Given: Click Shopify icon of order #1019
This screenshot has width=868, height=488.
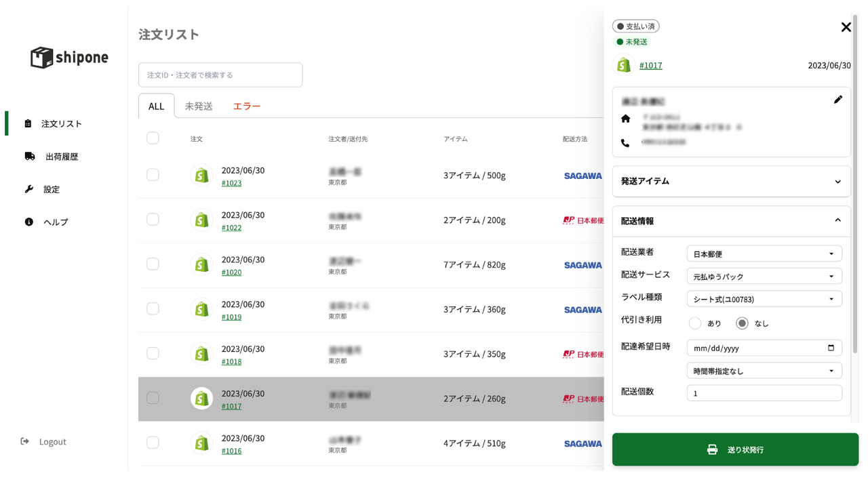Looking at the screenshot, I should point(201,309).
